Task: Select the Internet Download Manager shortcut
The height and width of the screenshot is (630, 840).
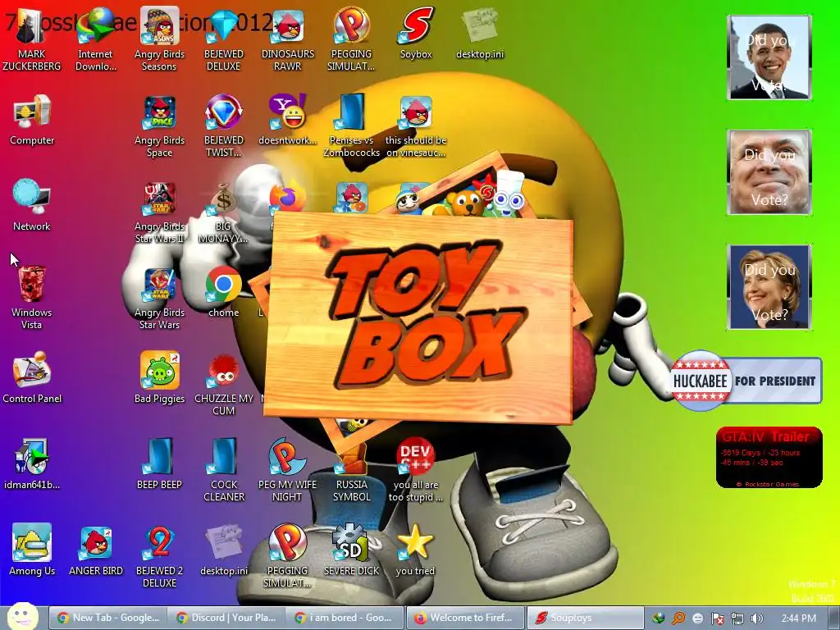Action: pyautogui.click(x=96, y=40)
